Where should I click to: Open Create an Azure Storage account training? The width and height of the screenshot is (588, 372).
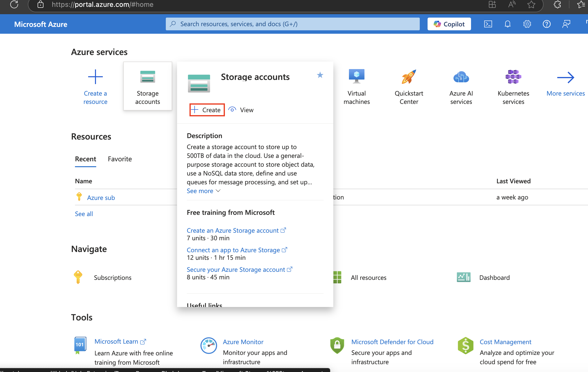tap(236, 230)
